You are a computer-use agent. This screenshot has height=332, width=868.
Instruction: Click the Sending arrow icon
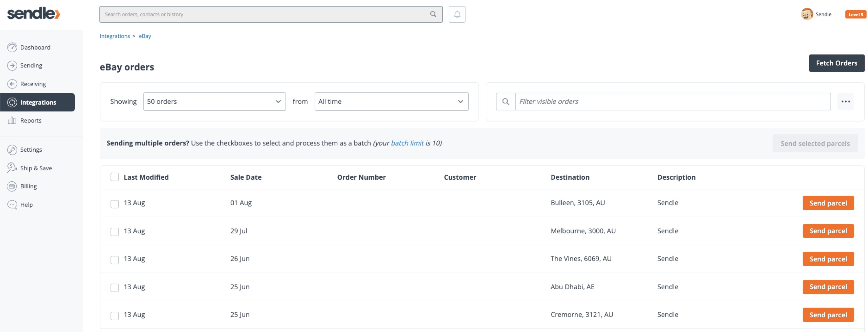pyautogui.click(x=12, y=65)
